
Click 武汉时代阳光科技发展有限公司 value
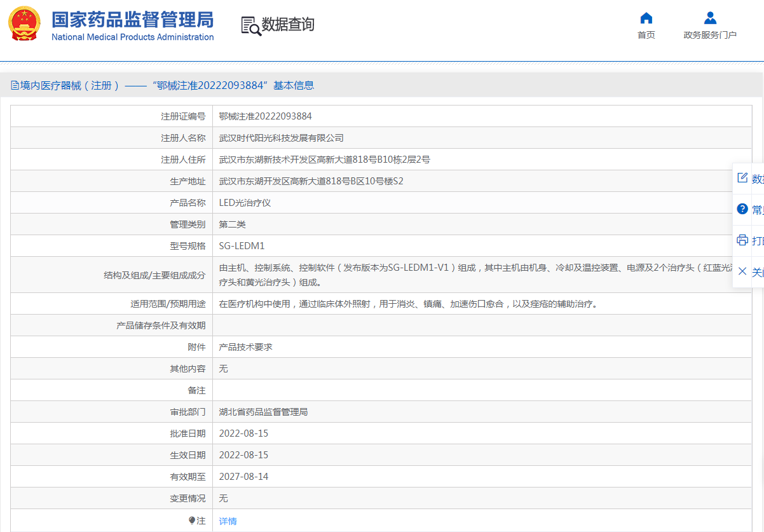tap(282, 138)
